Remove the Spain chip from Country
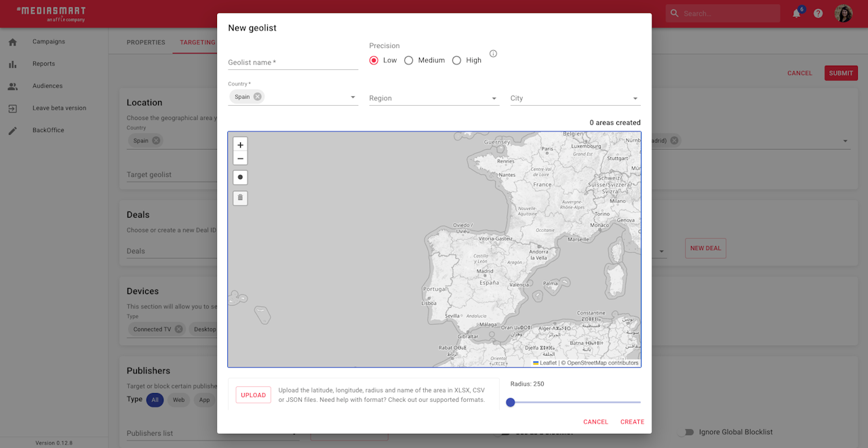The width and height of the screenshot is (868, 448). point(258,97)
